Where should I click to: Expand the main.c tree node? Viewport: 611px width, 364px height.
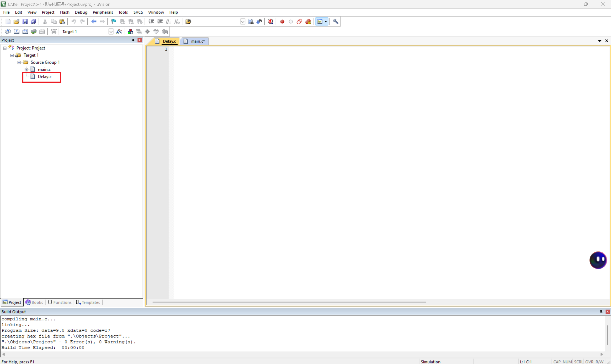pyautogui.click(x=26, y=70)
